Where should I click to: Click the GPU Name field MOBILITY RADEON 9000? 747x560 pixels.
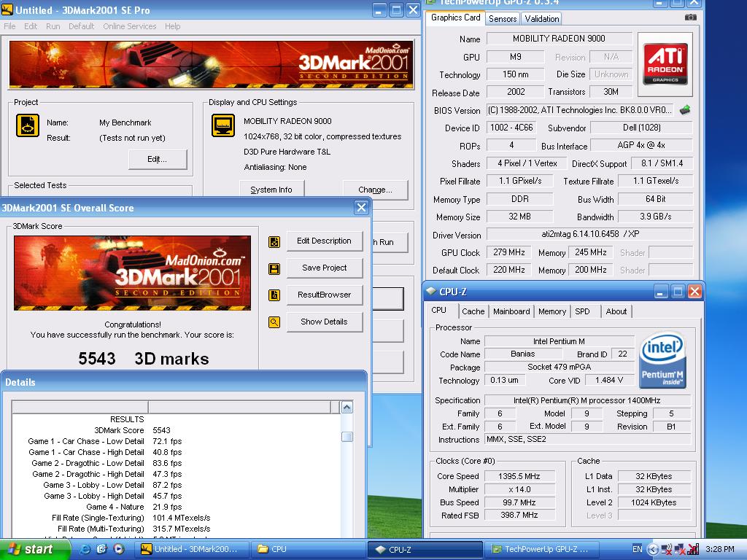(x=559, y=39)
